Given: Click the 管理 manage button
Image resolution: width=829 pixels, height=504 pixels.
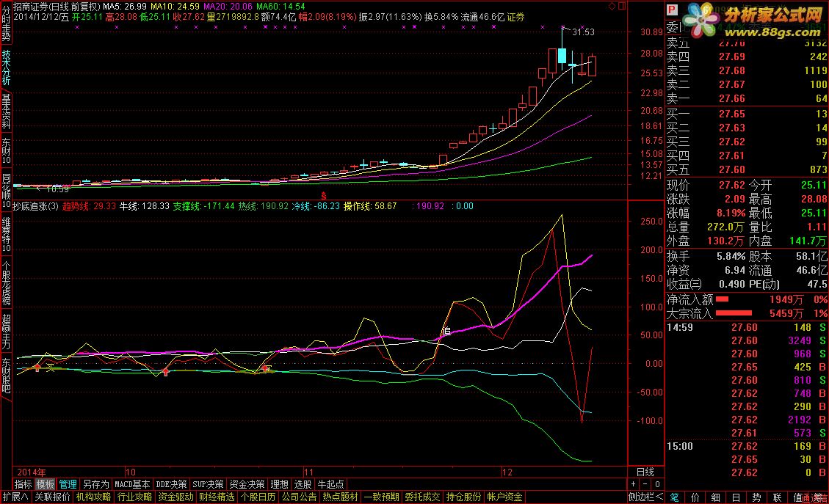Looking at the screenshot, I should click(68, 484).
